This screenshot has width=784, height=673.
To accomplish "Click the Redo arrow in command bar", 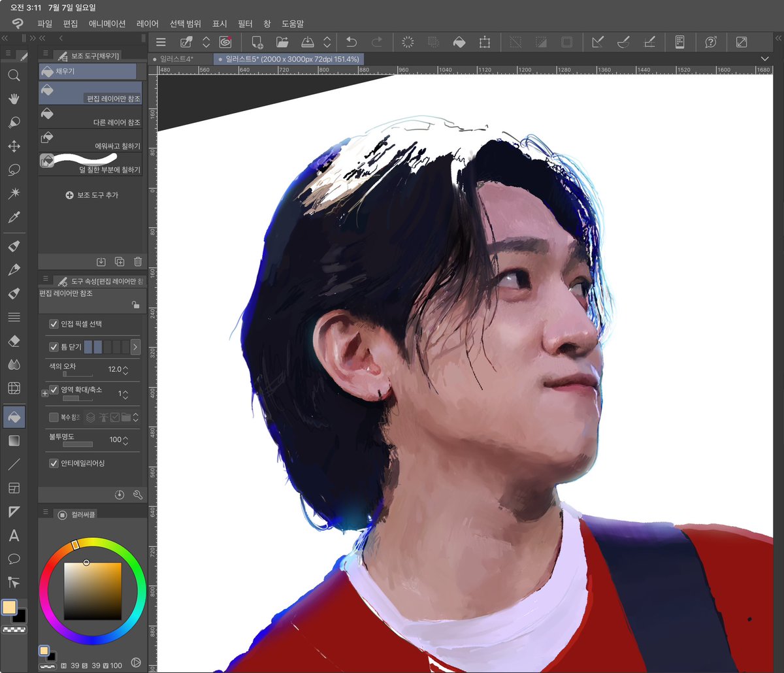I will 377,42.
